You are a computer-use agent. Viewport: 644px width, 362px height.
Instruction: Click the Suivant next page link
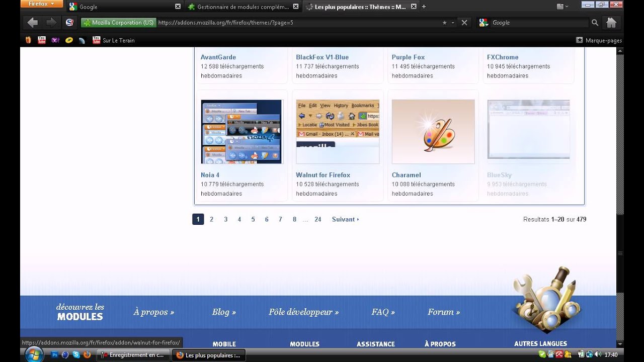[345, 219]
